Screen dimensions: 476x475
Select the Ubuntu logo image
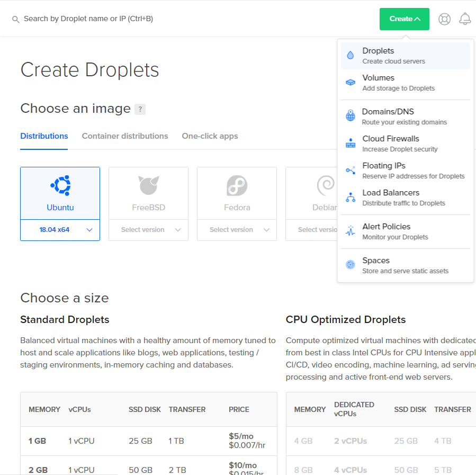[x=60, y=185]
